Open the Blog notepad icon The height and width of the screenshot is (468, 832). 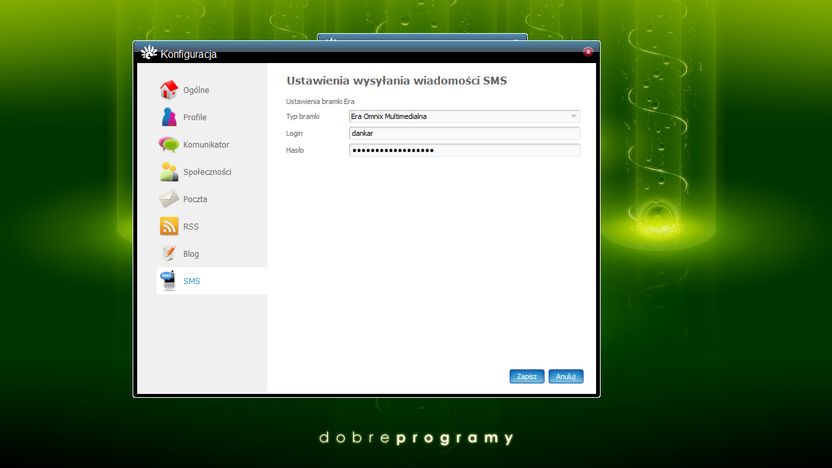click(169, 253)
